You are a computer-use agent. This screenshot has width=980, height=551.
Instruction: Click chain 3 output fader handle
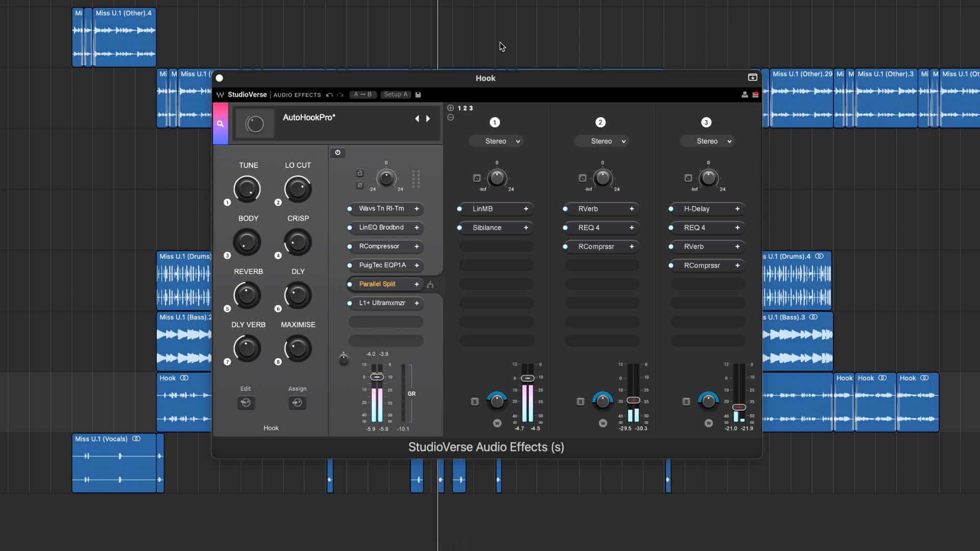(739, 407)
